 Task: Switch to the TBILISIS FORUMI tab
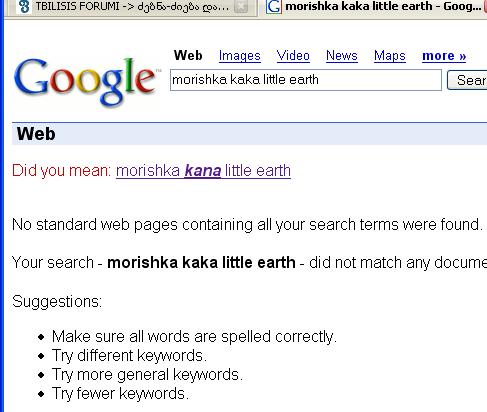[x=132, y=7]
